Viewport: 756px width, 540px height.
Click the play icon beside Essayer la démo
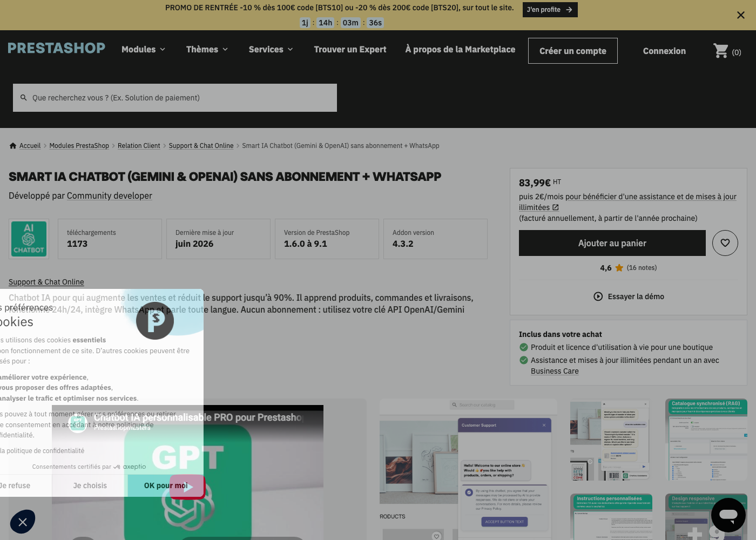(598, 296)
